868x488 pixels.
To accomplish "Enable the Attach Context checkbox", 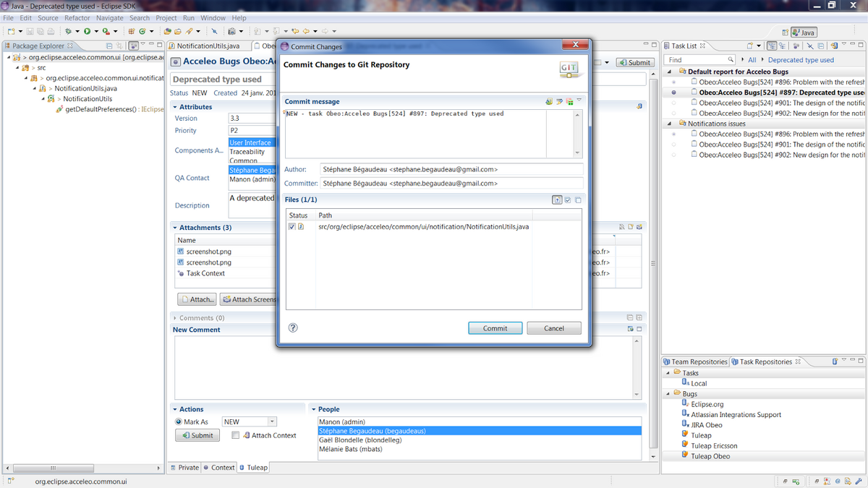I will [235, 435].
